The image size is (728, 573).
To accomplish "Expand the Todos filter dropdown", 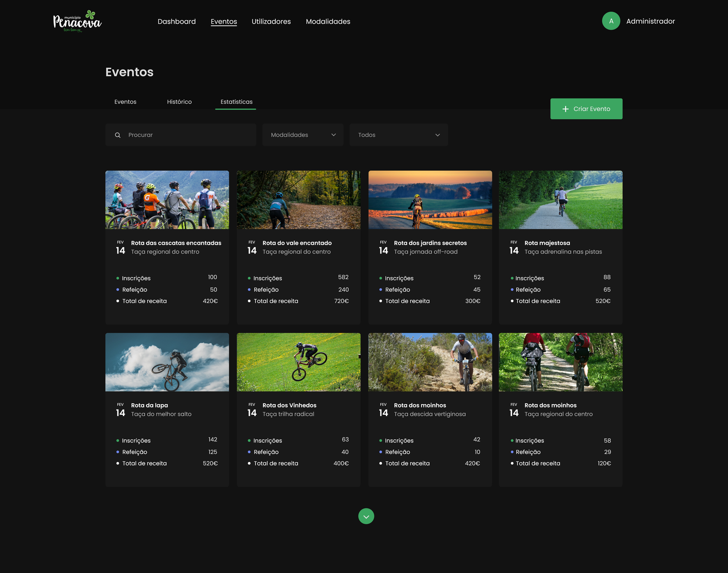I will click(x=398, y=135).
